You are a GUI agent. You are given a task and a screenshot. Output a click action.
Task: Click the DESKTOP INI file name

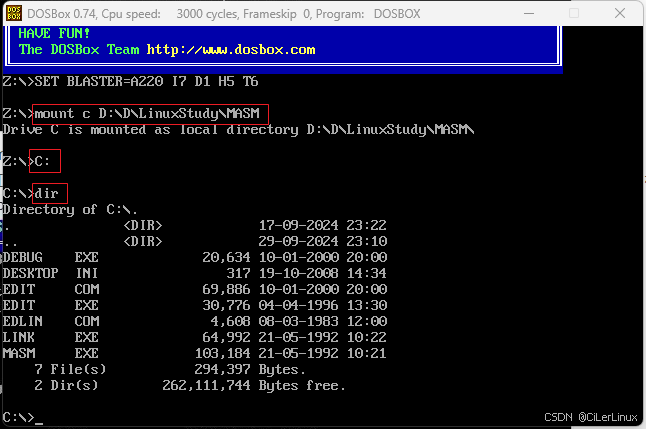tap(50, 273)
